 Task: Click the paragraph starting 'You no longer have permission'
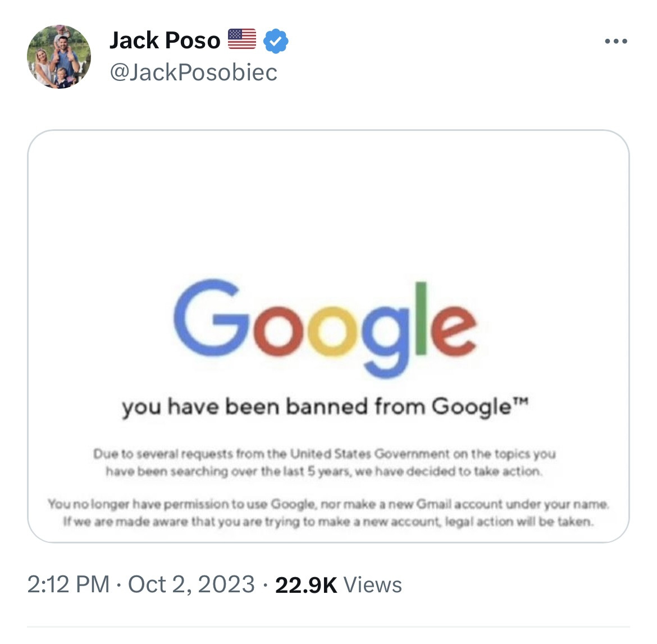[x=328, y=513]
